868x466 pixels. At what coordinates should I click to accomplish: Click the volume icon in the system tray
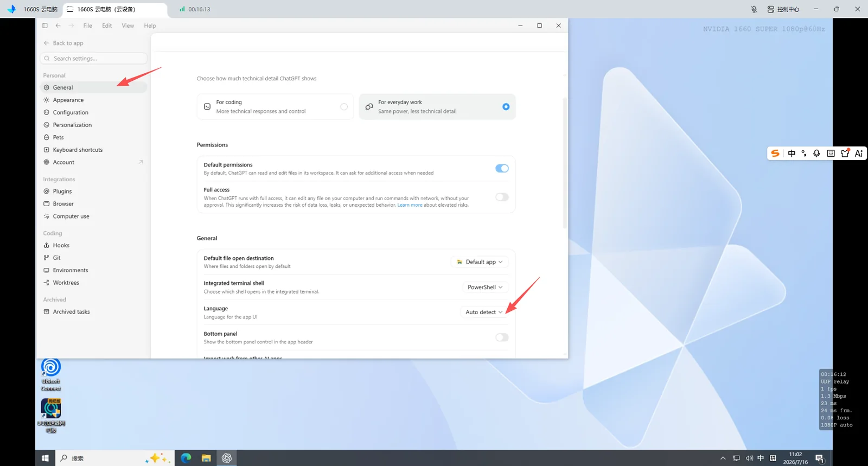(749, 458)
